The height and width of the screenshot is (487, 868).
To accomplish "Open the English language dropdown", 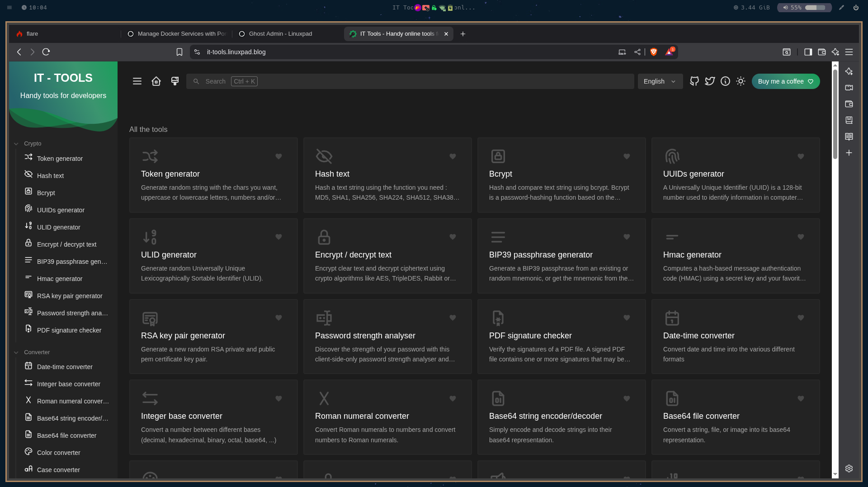I will 660,81.
